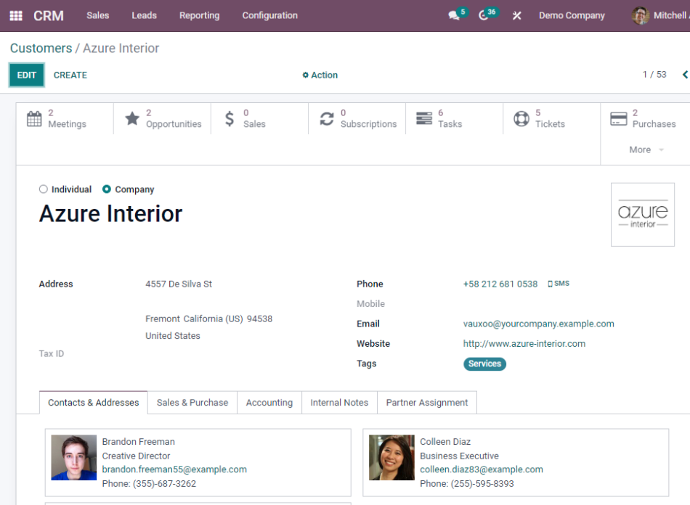Image resolution: width=690 pixels, height=505 pixels.
Task: Click colleen.diaz83@example.com email
Action: [481, 469]
